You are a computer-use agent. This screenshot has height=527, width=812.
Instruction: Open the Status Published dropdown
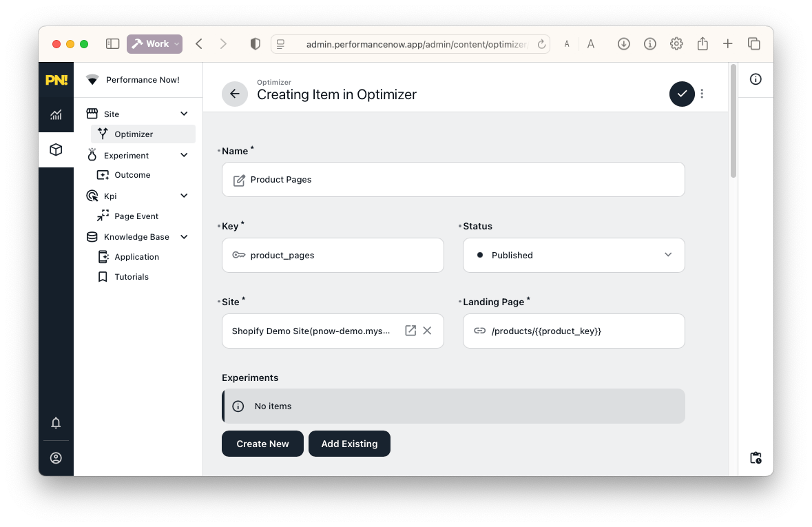tap(574, 255)
